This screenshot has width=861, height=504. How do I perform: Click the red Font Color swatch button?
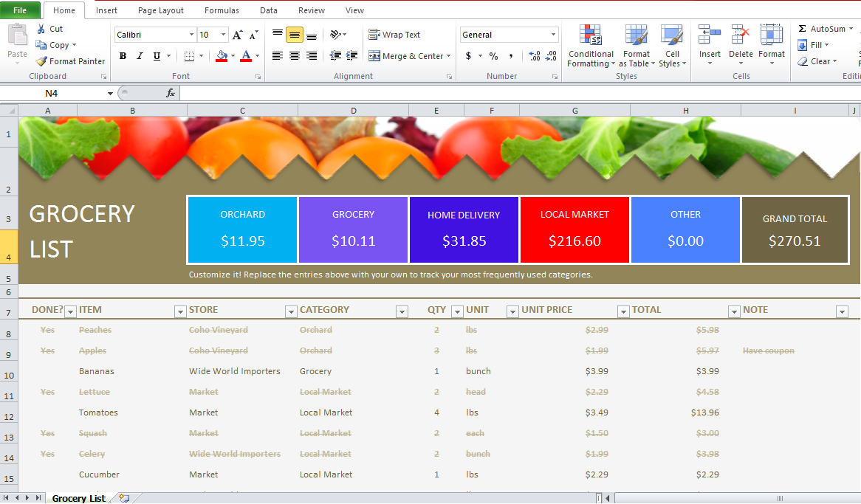click(x=246, y=56)
